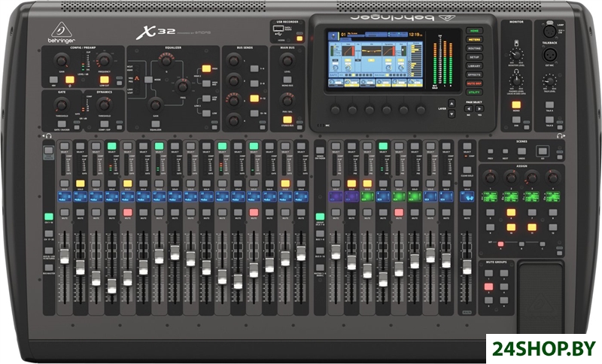This screenshot has width=602, height=364.
Task: Click the Scenes GO button
Action: (543, 150)
